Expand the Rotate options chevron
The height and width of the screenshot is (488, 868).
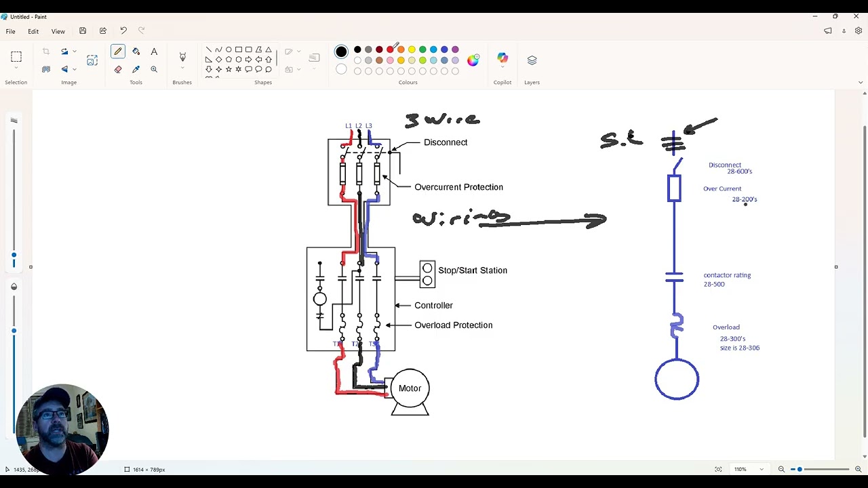[74, 52]
